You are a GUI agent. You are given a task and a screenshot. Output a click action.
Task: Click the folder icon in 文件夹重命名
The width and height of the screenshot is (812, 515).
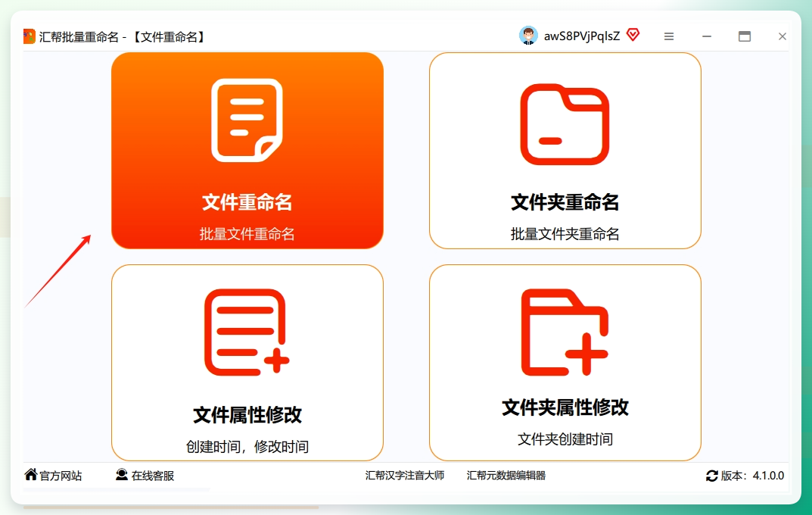coord(565,124)
